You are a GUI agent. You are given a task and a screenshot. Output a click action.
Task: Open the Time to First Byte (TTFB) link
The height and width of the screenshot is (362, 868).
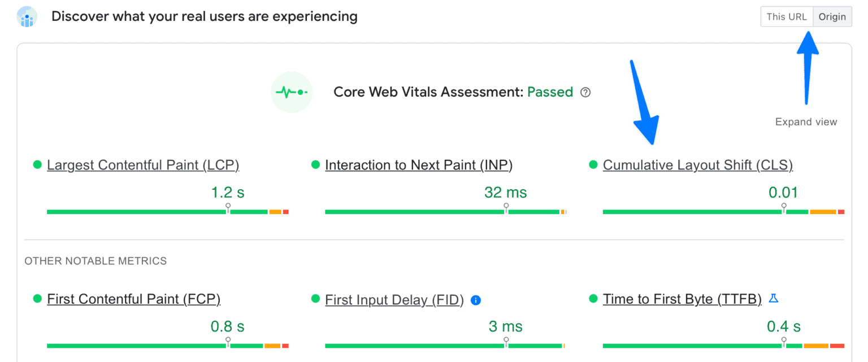tap(682, 299)
